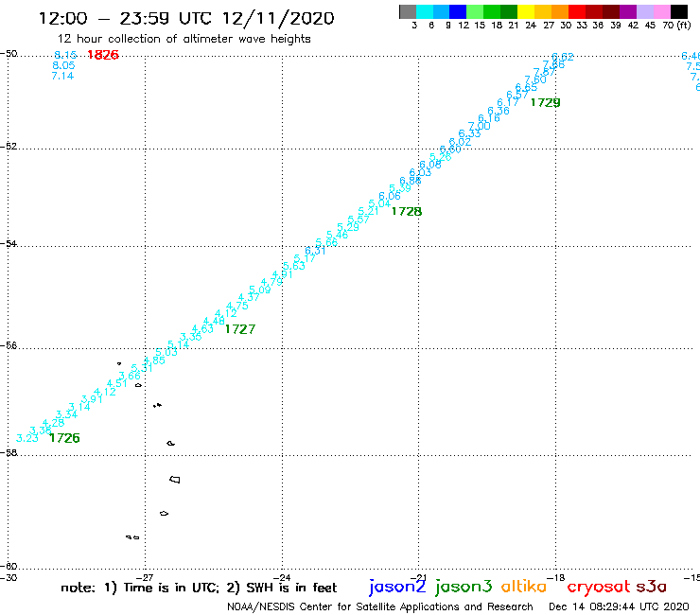Select the wave height value 5.09
The image size is (700, 615).
260,290
